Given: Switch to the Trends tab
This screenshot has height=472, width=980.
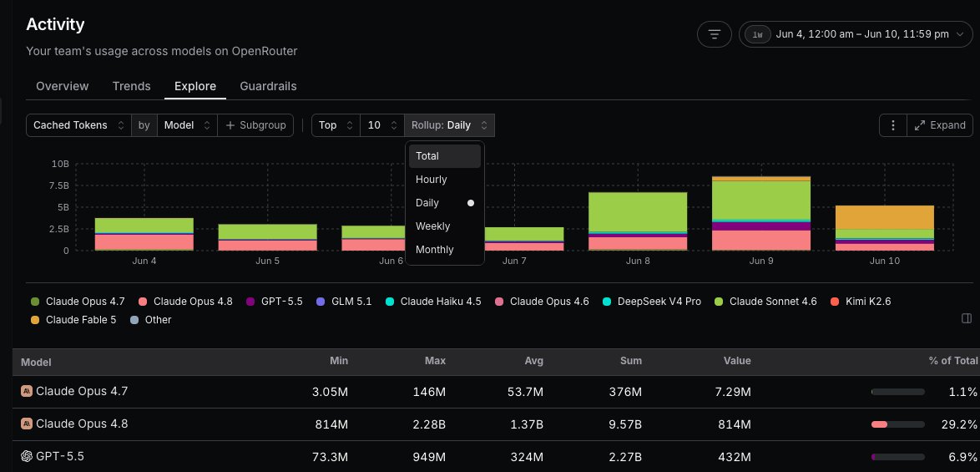Looking at the screenshot, I should pyautogui.click(x=131, y=86).
